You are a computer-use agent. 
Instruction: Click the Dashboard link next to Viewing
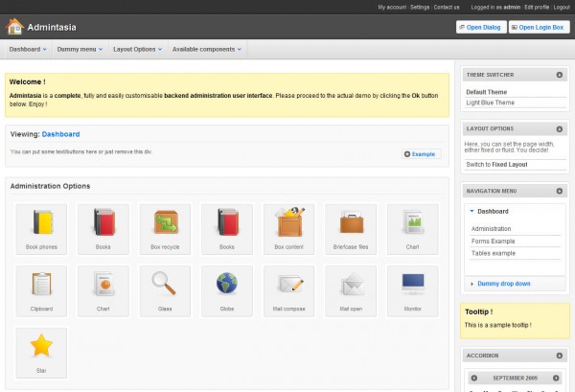click(x=60, y=134)
